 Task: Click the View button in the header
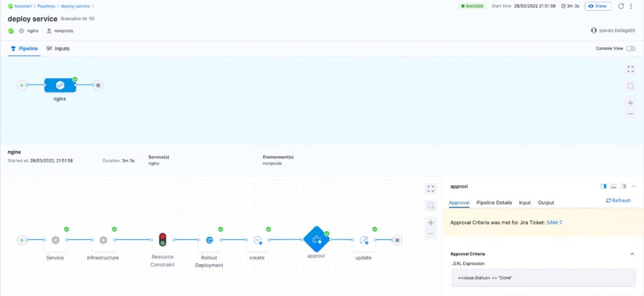click(598, 6)
